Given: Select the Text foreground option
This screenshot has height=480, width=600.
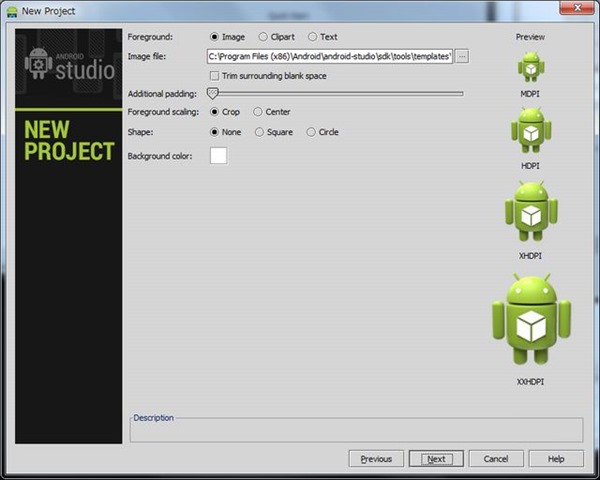Looking at the screenshot, I should click(x=313, y=37).
